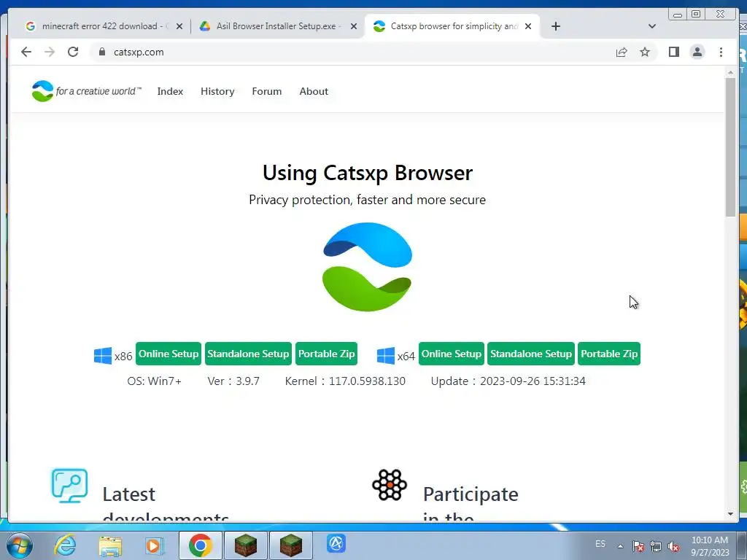This screenshot has height=560, width=747.
Task: Open the Forum nav link
Action: [x=267, y=91]
